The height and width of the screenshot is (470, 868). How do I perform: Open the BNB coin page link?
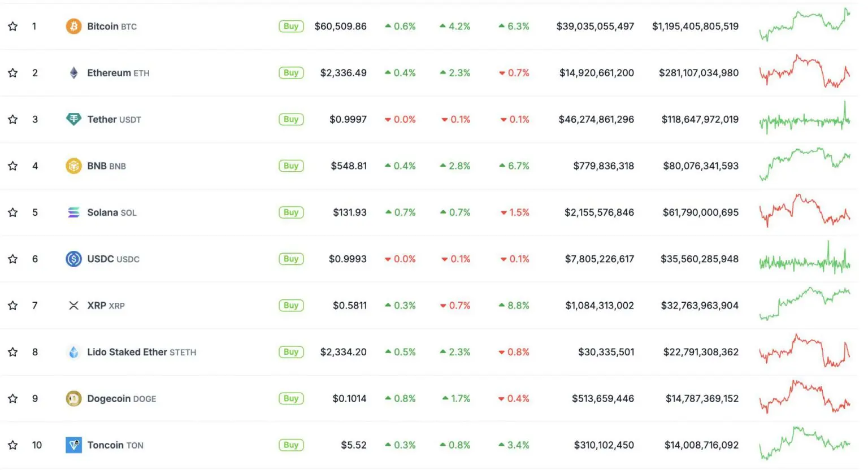click(106, 166)
